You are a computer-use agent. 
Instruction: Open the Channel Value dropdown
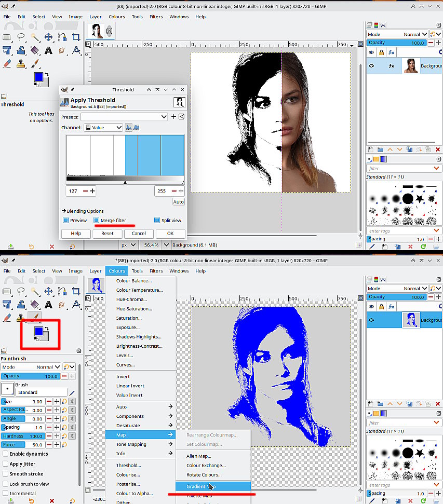pos(103,128)
